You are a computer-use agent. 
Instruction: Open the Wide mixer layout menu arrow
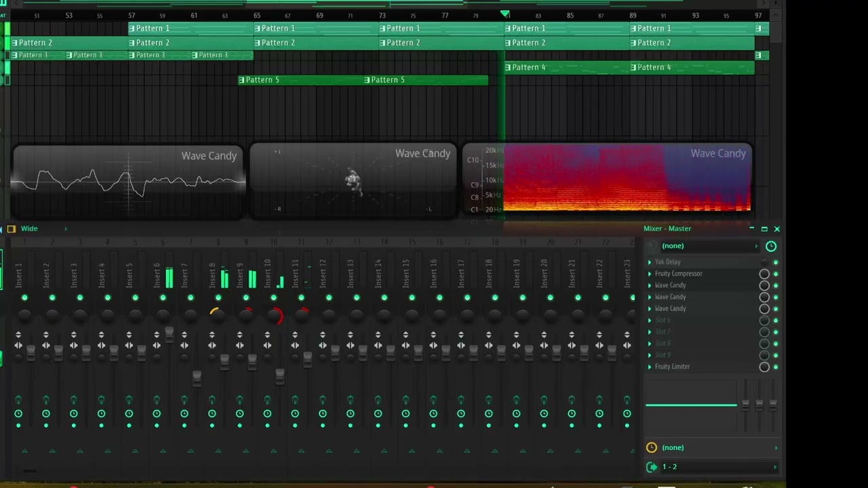pos(66,229)
